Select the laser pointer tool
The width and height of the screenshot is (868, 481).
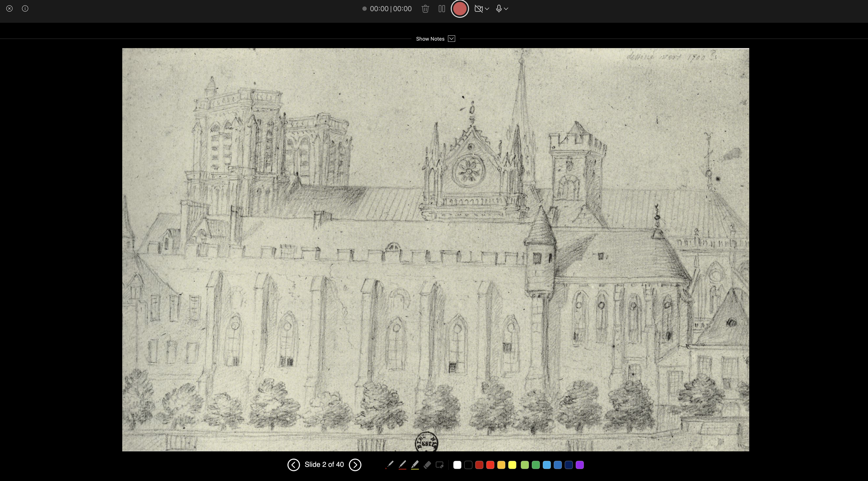[389, 465]
